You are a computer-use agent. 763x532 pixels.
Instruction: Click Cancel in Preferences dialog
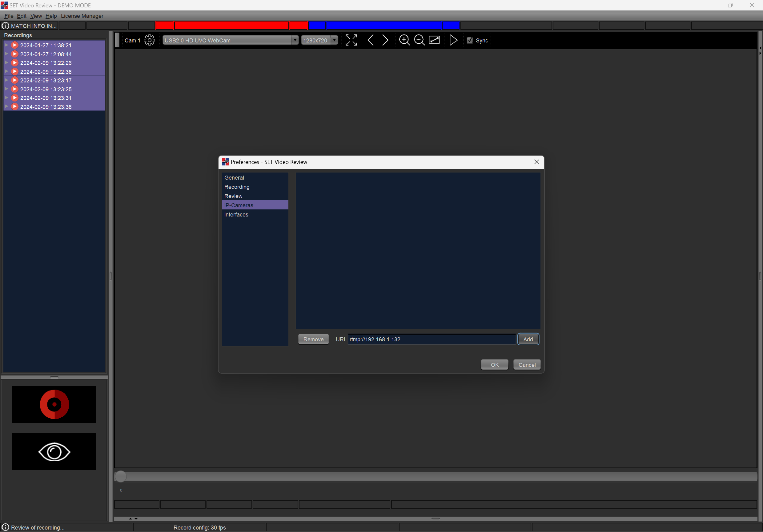click(526, 365)
